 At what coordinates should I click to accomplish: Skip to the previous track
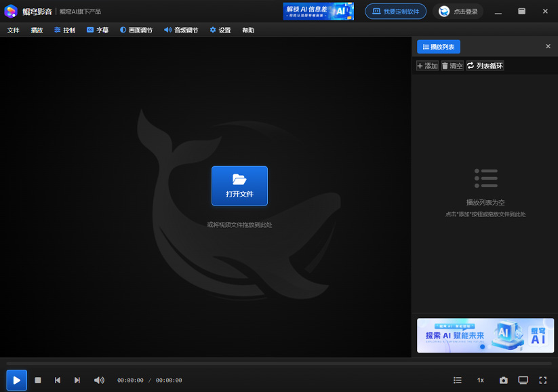point(58,380)
